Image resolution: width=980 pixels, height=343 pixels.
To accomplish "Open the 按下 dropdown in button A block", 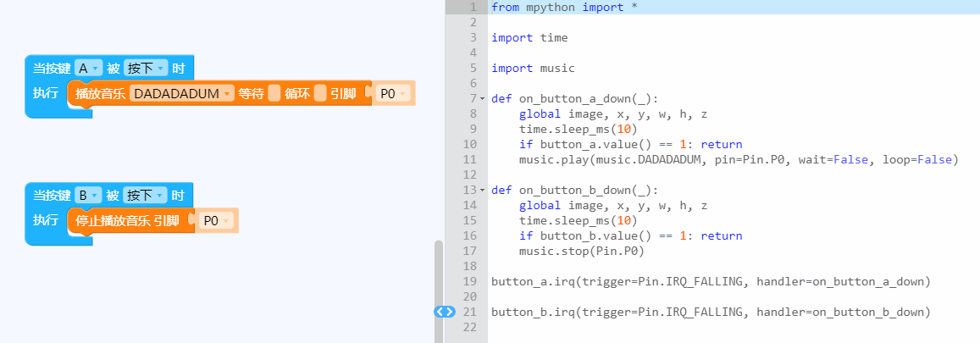I will point(146,68).
